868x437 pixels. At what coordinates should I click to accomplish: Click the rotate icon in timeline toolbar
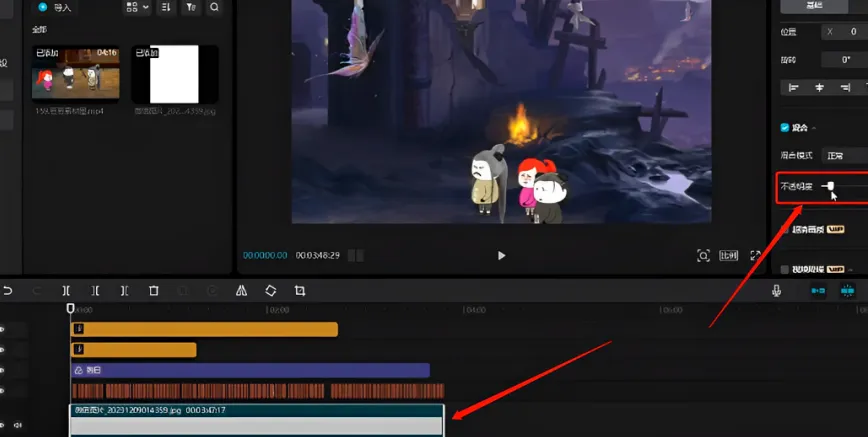[x=271, y=291]
